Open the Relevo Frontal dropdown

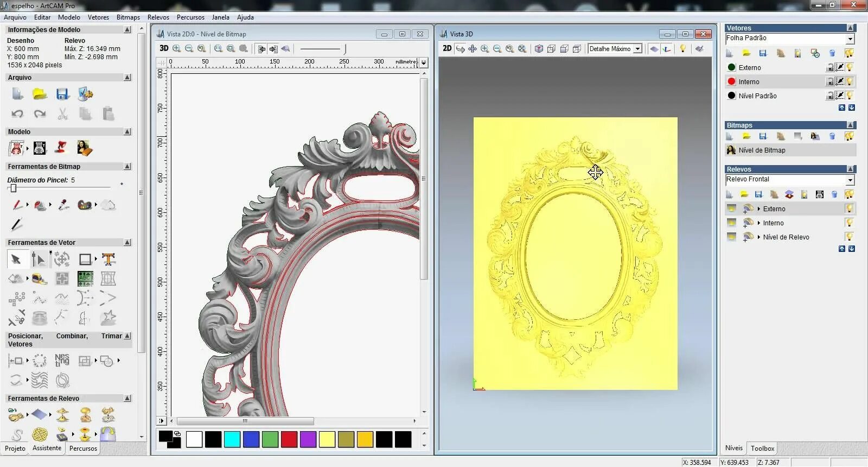[x=850, y=180]
